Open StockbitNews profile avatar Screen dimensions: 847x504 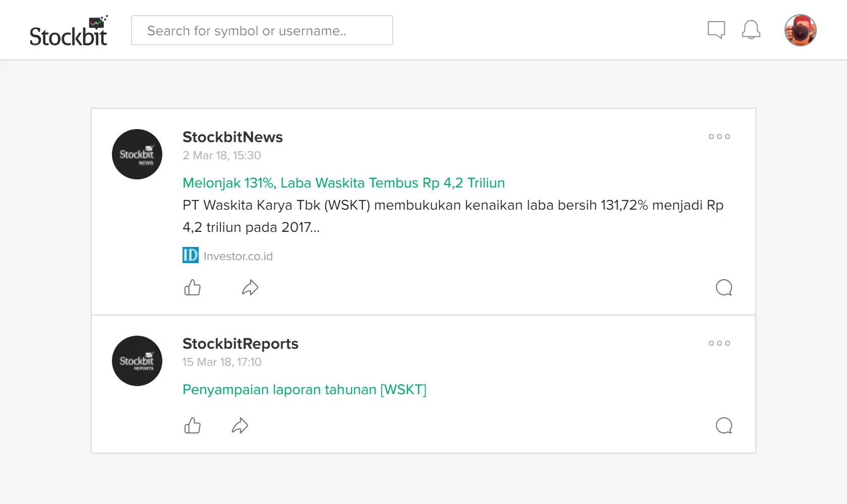(137, 154)
